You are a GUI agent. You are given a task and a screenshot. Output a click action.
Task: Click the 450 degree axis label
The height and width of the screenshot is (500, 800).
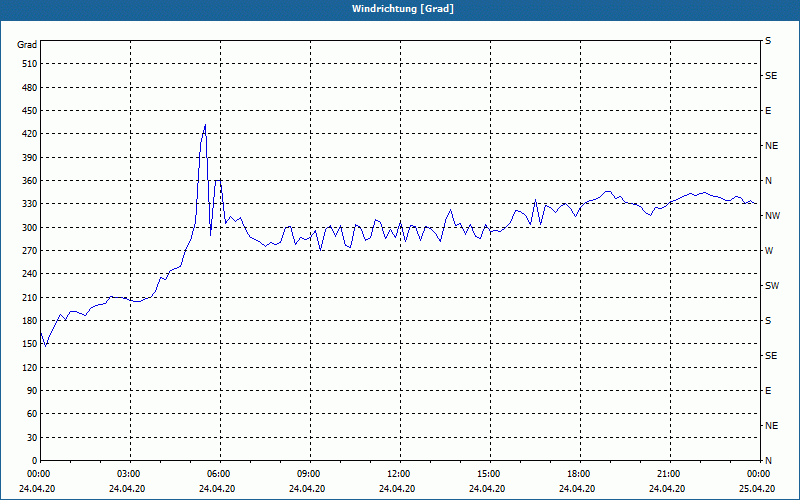tap(30, 111)
